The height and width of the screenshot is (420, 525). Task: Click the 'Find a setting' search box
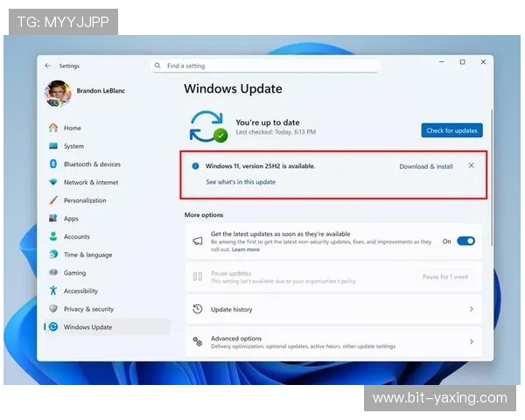coord(267,66)
